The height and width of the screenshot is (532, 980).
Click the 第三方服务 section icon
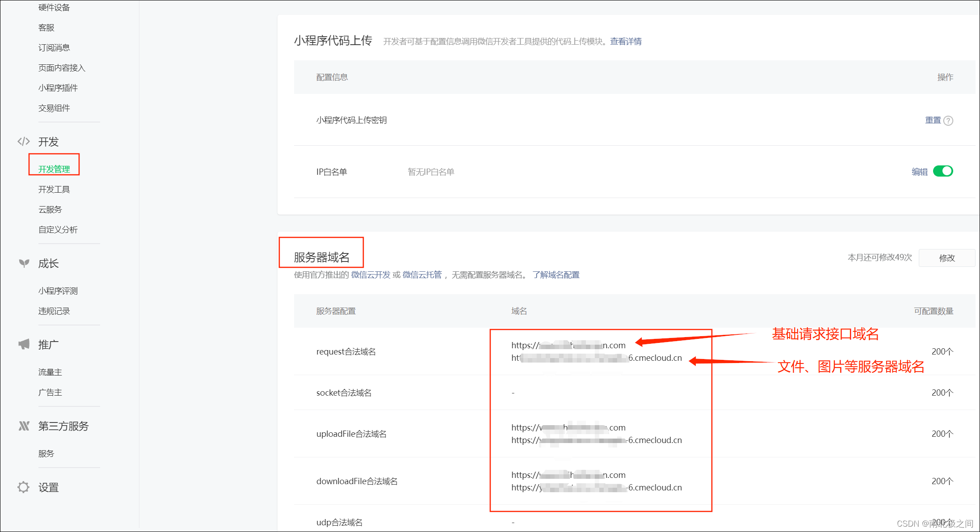point(24,426)
